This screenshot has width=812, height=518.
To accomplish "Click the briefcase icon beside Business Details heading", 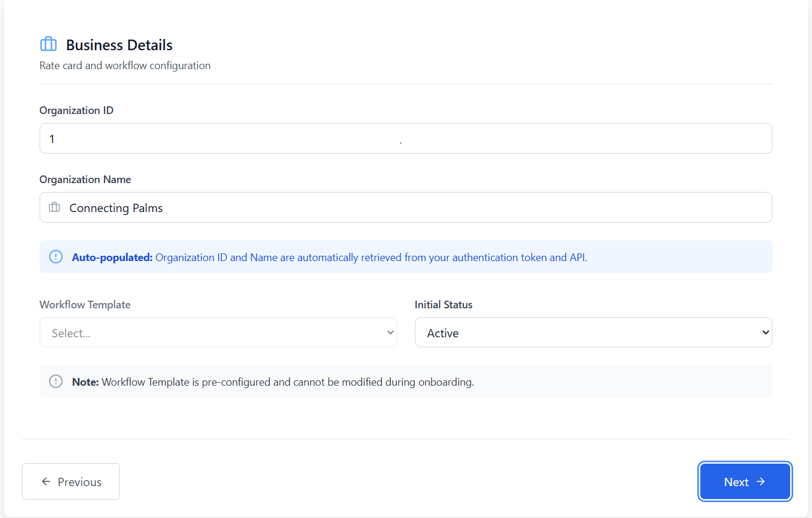I will pos(48,44).
